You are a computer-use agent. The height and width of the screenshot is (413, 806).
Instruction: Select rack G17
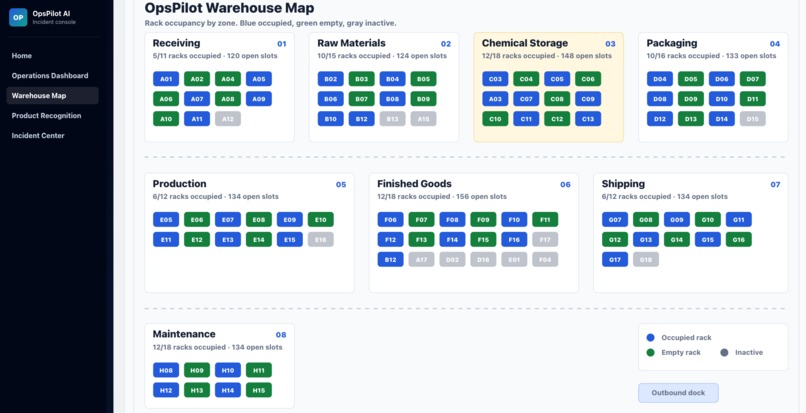click(615, 260)
